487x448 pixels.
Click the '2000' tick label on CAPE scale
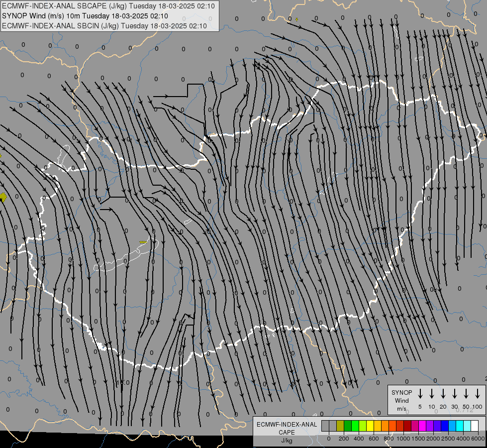433,439
